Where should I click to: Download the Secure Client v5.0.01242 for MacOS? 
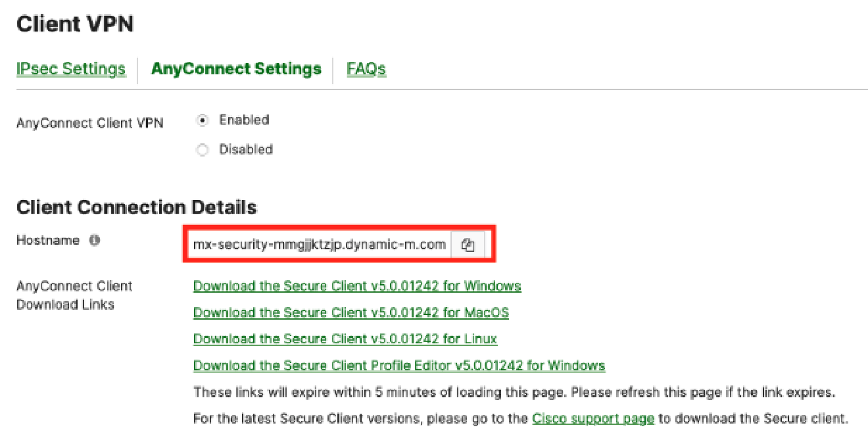pos(350,312)
